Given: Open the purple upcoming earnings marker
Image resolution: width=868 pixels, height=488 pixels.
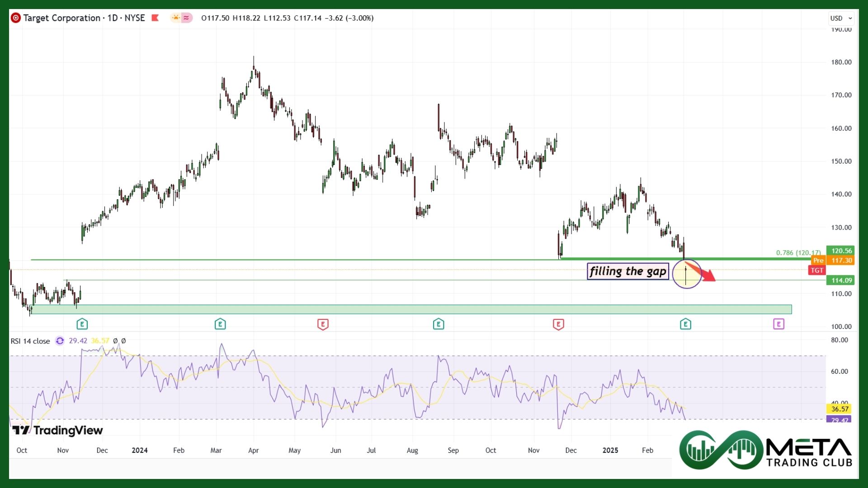Looking at the screenshot, I should click(x=778, y=324).
